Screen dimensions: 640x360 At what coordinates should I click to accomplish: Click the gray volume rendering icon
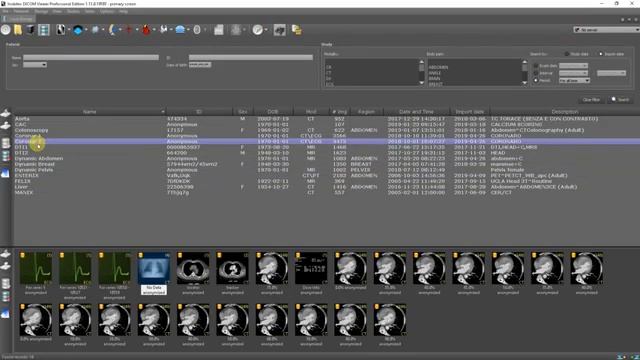click(x=95, y=29)
